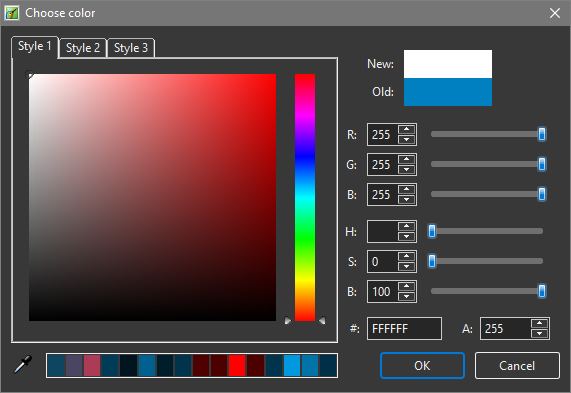Increase the A alpha value with the up arrow
Image resolution: width=571 pixels, height=393 pixels.
539,323
